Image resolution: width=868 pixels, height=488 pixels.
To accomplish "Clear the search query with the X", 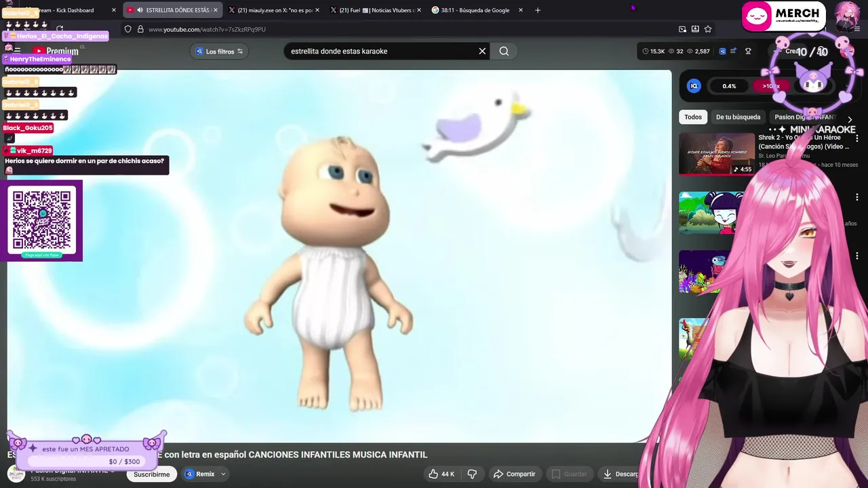I will tap(482, 51).
